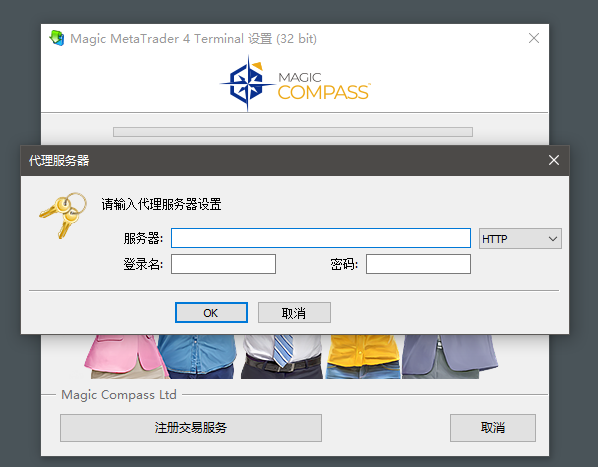598x467 pixels.
Task: Click the 密码 password input field
Action: [x=418, y=264]
